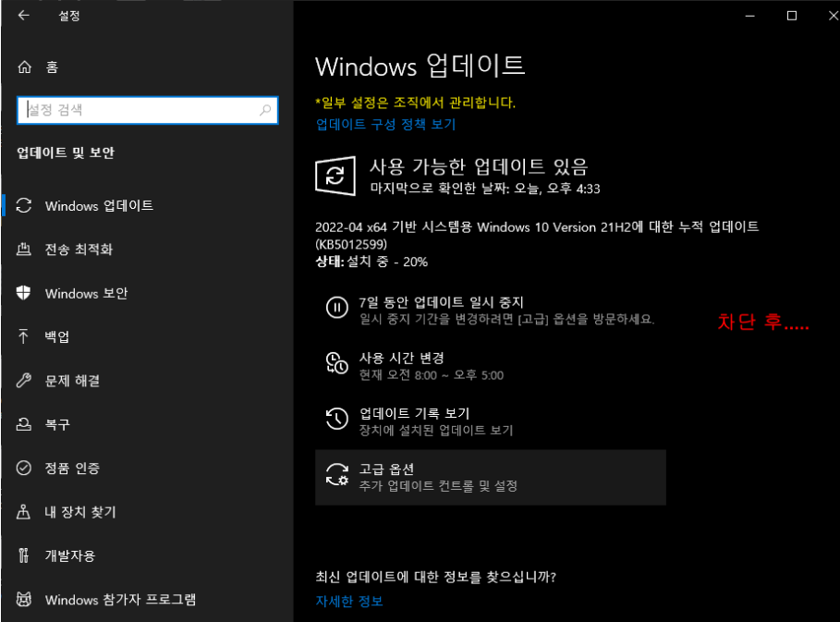Open 업데이트 구성 정책 보기 link
This screenshot has height=622, width=840.
point(385,124)
